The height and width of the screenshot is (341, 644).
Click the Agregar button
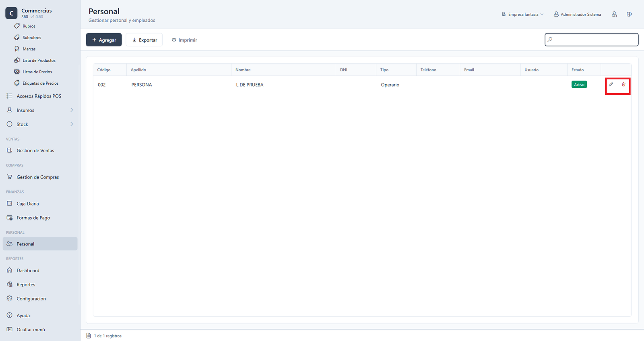coord(104,40)
